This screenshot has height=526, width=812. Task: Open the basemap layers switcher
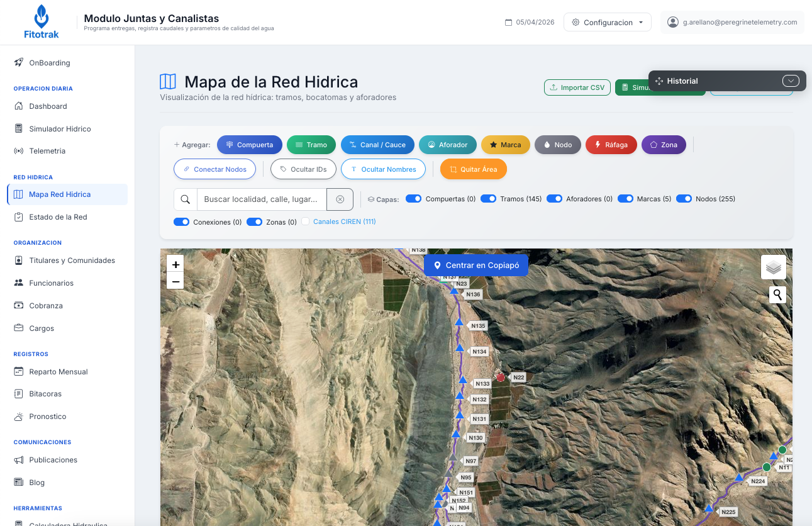coord(773,267)
